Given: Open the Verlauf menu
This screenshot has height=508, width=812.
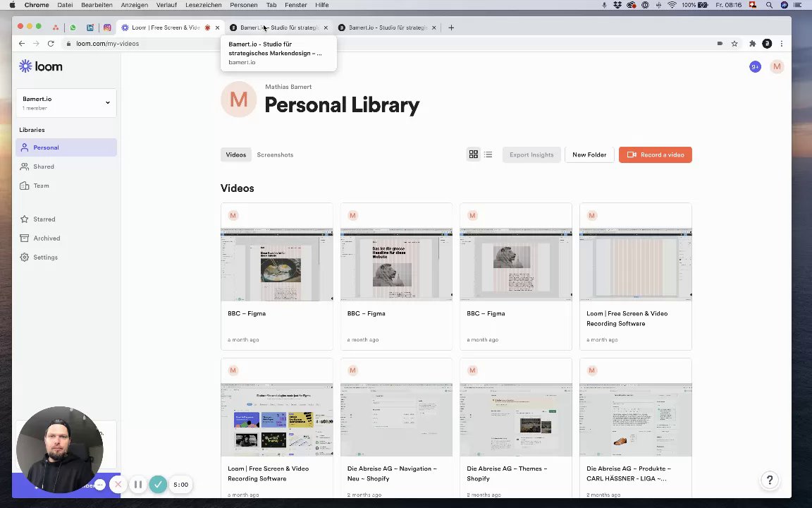Looking at the screenshot, I should (166, 5).
